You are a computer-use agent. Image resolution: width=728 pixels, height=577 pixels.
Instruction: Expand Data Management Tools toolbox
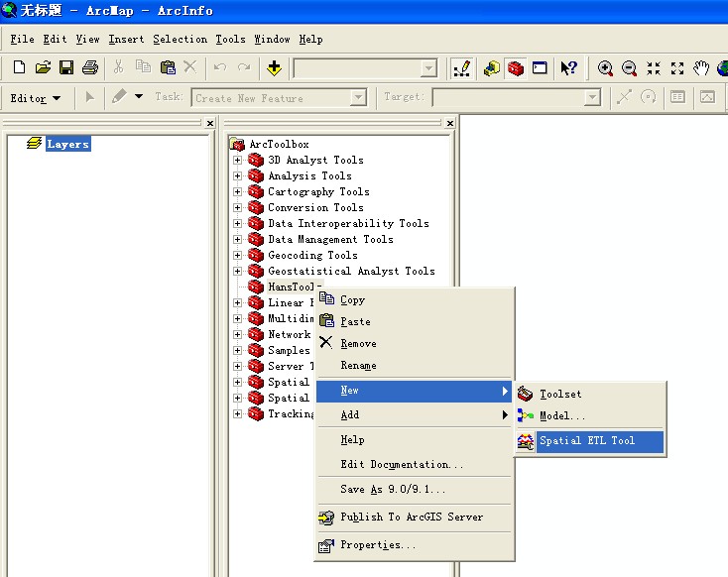237,239
